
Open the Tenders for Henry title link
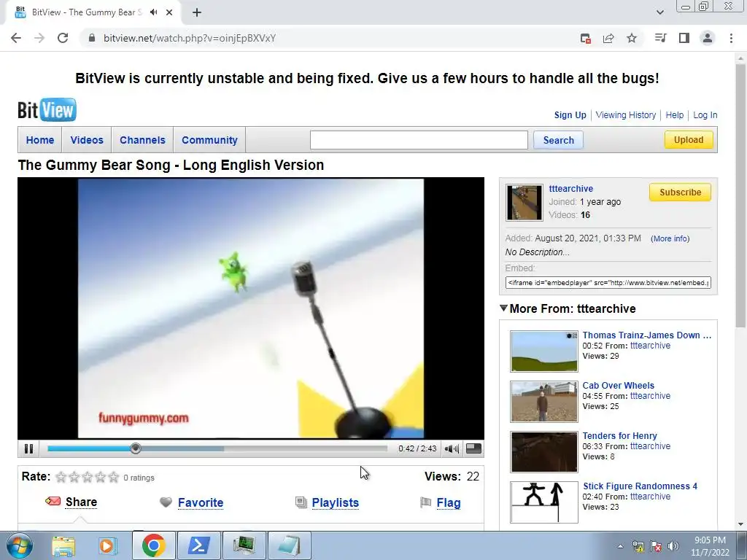point(620,436)
